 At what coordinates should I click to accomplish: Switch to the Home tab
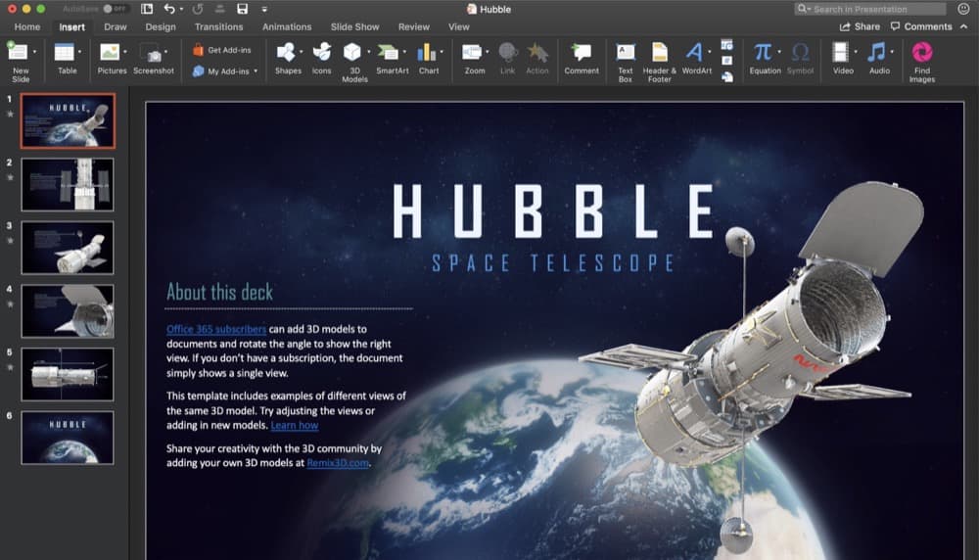click(x=26, y=26)
